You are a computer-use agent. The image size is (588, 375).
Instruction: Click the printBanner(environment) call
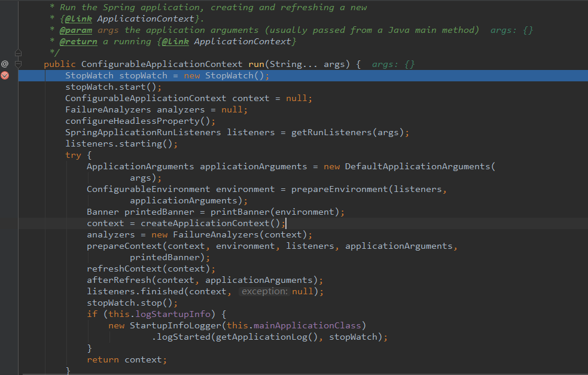(275, 212)
